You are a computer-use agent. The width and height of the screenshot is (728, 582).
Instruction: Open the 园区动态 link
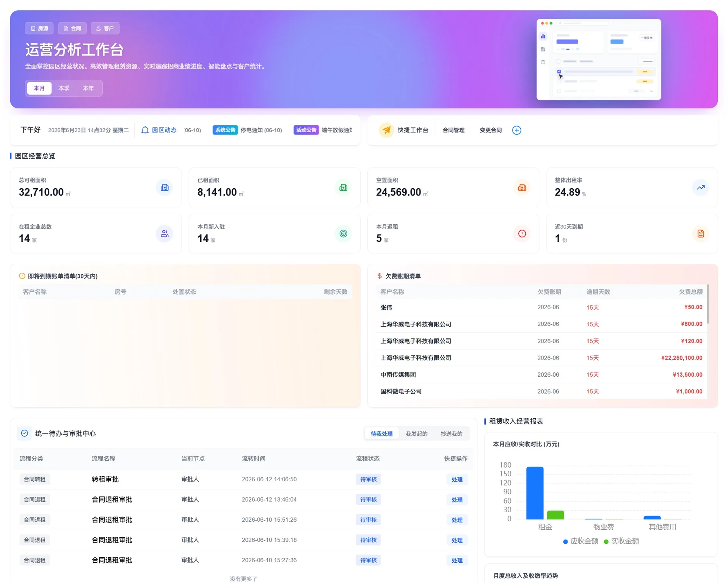pos(164,130)
